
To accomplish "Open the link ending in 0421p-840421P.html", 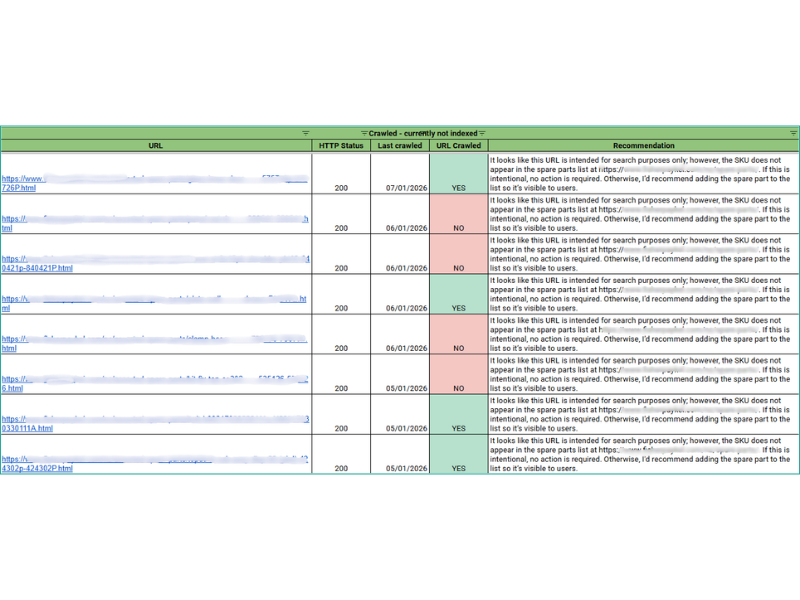I will tap(37, 268).
